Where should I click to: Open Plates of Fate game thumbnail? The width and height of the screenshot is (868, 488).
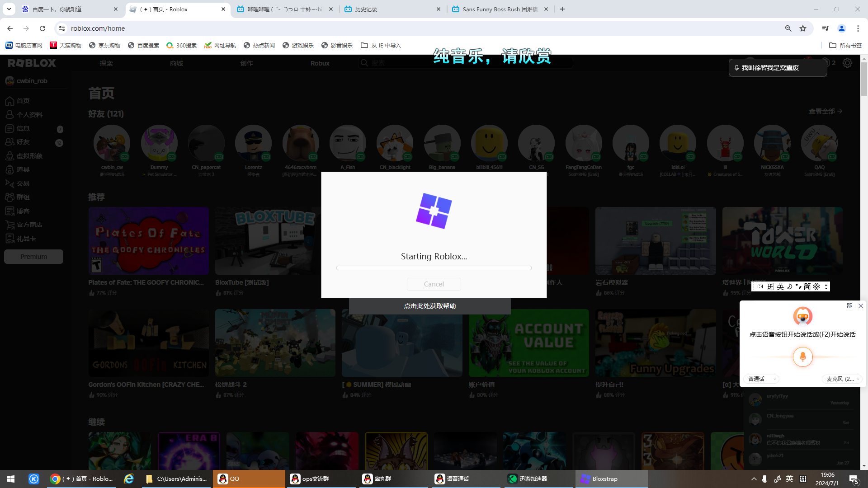pos(149,241)
